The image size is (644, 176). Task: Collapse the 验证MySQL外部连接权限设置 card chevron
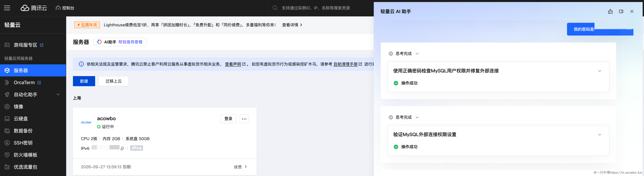pyautogui.click(x=599, y=135)
